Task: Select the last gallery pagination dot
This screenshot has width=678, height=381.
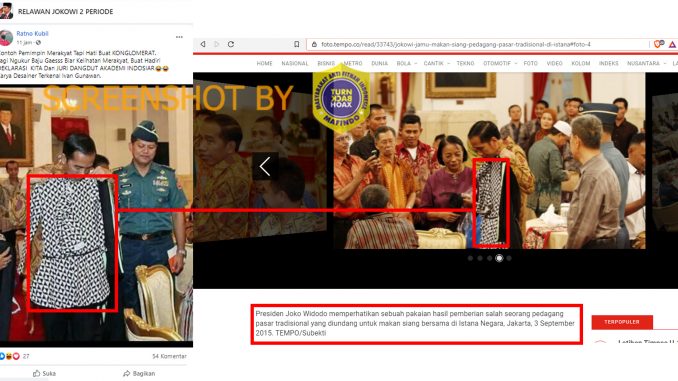Action: tap(509, 258)
